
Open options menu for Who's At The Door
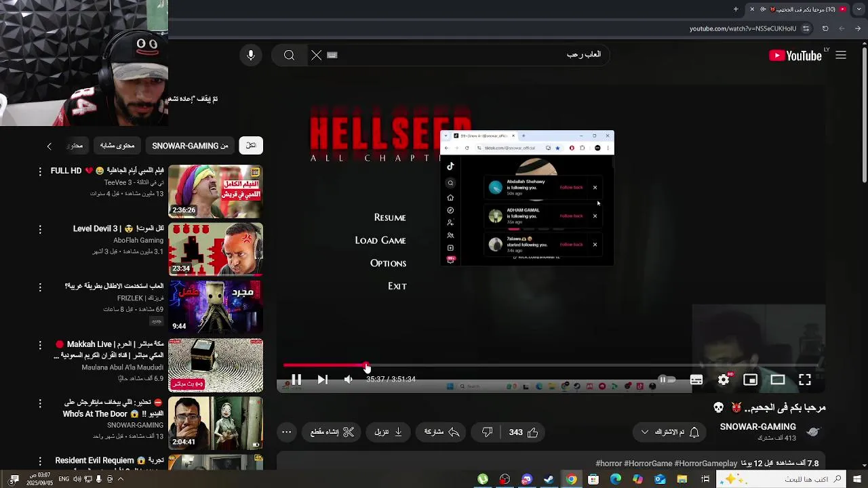40,404
